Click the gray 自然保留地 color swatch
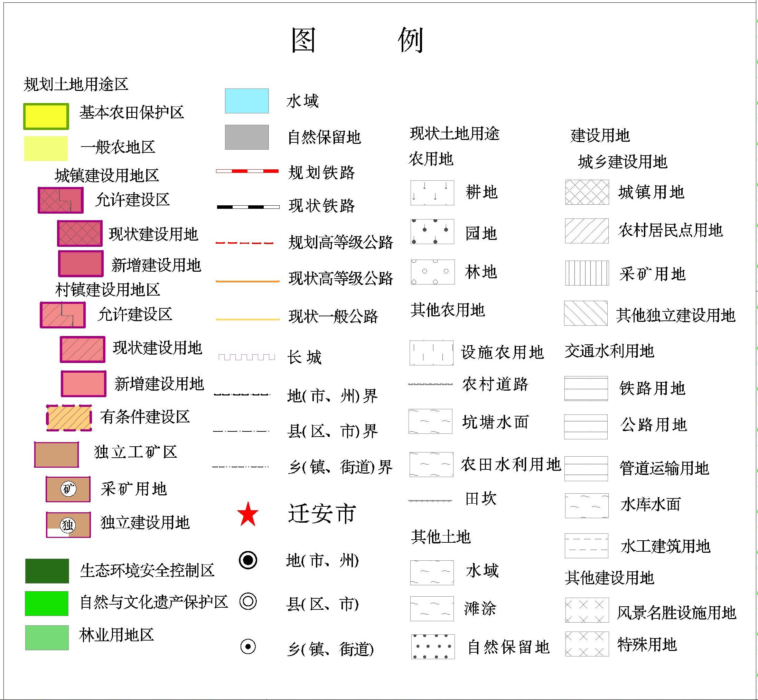Screen dimensions: 758x700 point(246,137)
